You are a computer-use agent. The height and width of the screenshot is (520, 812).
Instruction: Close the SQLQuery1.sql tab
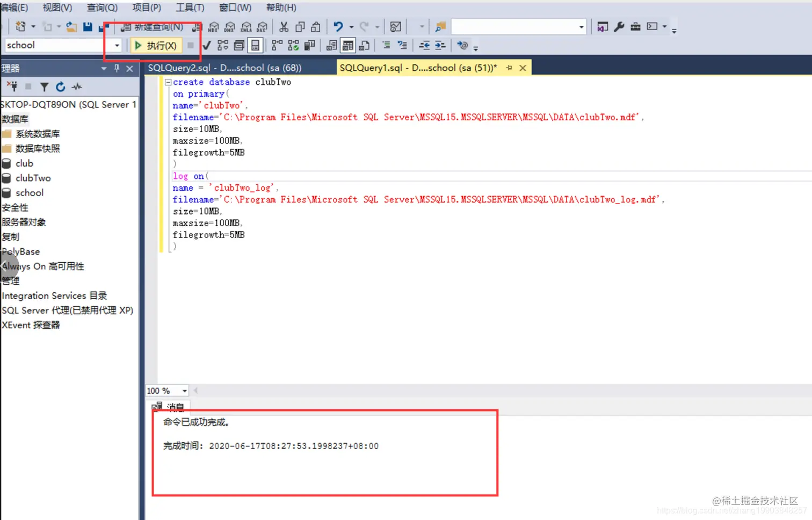click(x=523, y=68)
